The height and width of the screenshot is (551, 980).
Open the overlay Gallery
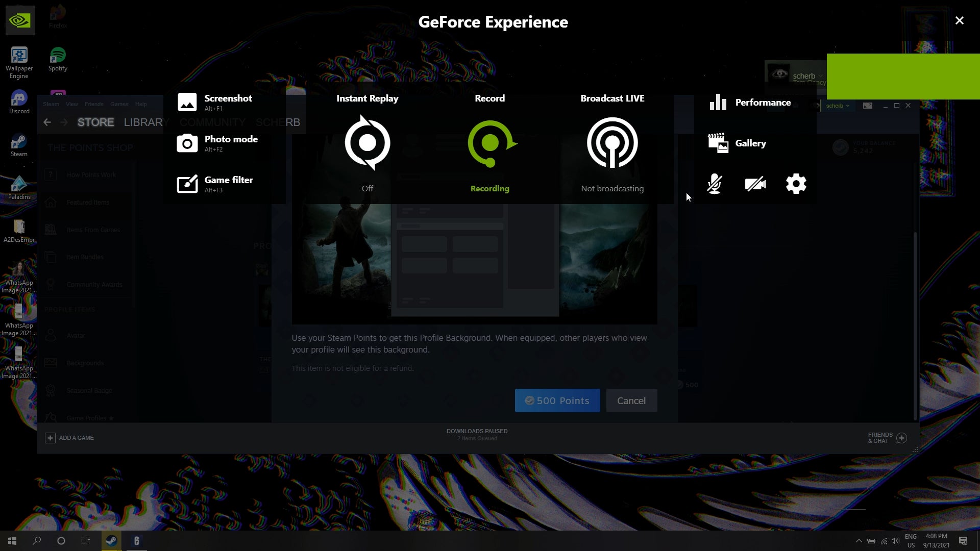737,143
